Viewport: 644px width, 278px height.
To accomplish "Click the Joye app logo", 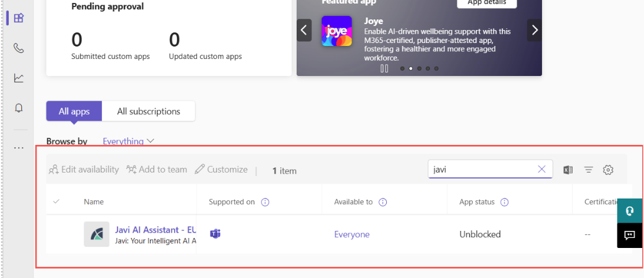I will click(x=336, y=31).
